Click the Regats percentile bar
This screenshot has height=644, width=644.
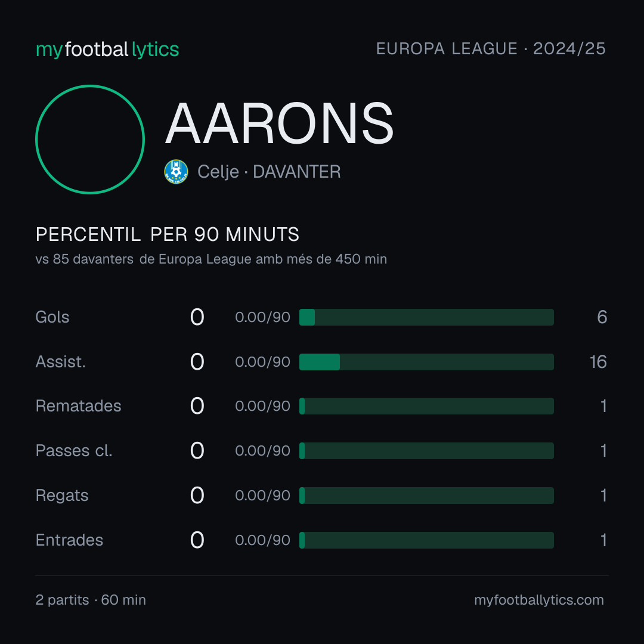pyautogui.click(x=426, y=496)
